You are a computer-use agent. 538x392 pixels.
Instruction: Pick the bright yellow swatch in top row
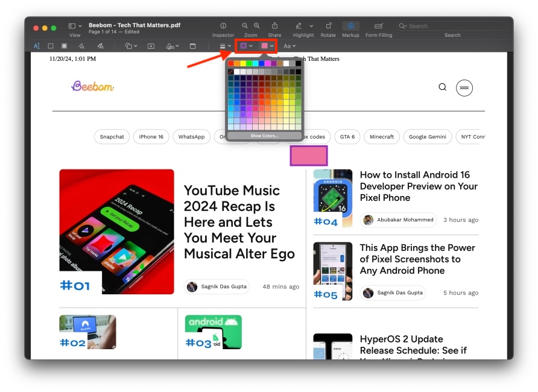pos(243,63)
